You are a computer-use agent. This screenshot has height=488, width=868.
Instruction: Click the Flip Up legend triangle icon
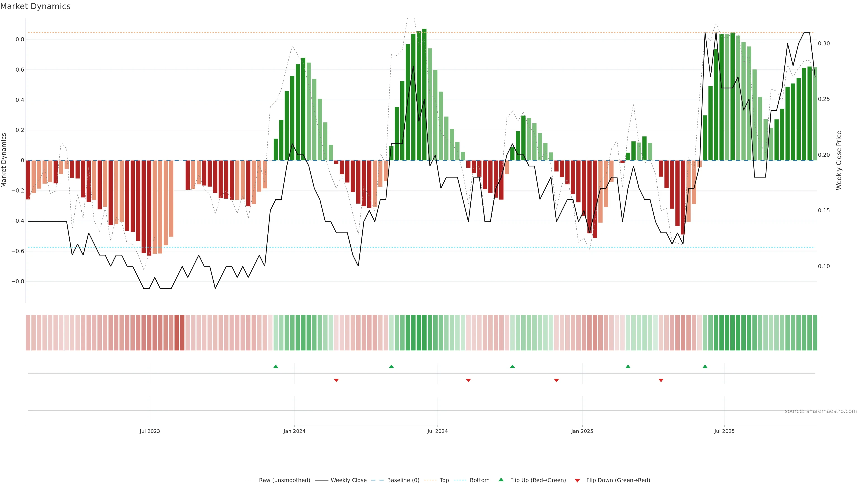[501, 480]
